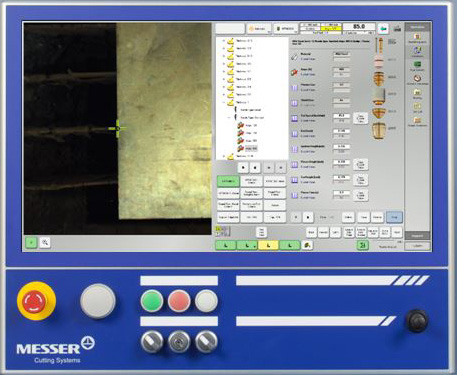The image size is (457, 375).
Task: Click the blue highlighted button at row's right
Action: coord(394,217)
